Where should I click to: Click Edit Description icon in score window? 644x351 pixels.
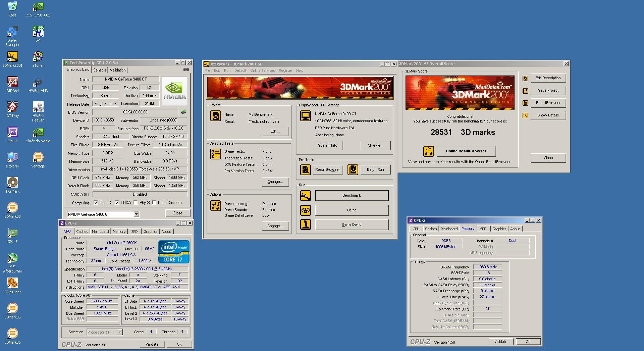[x=525, y=79]
